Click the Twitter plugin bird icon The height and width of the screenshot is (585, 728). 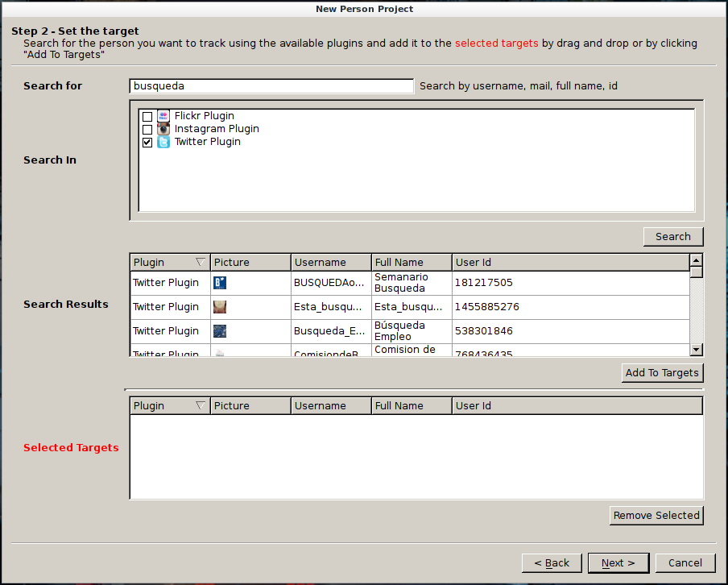163,142
